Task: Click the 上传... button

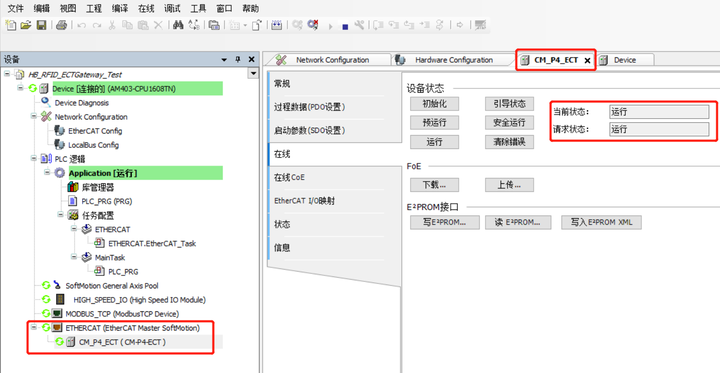Action: point(509,185)
